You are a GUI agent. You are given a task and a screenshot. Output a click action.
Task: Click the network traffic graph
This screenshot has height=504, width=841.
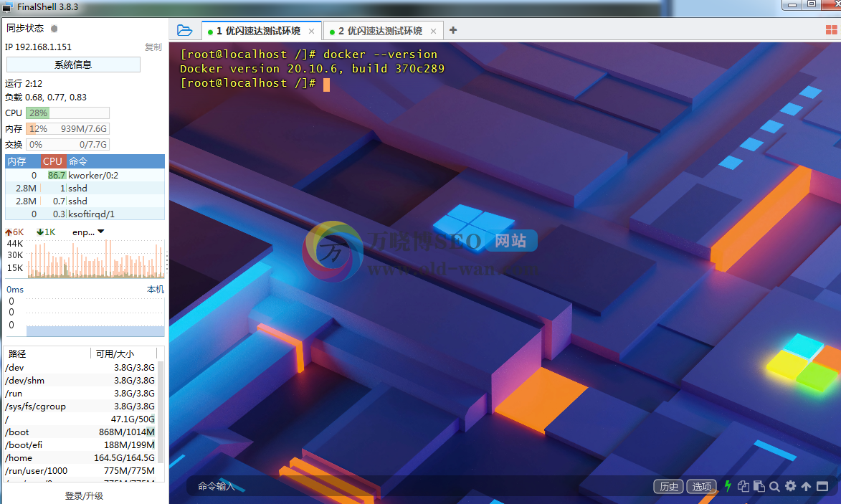[x=95, y=259]
